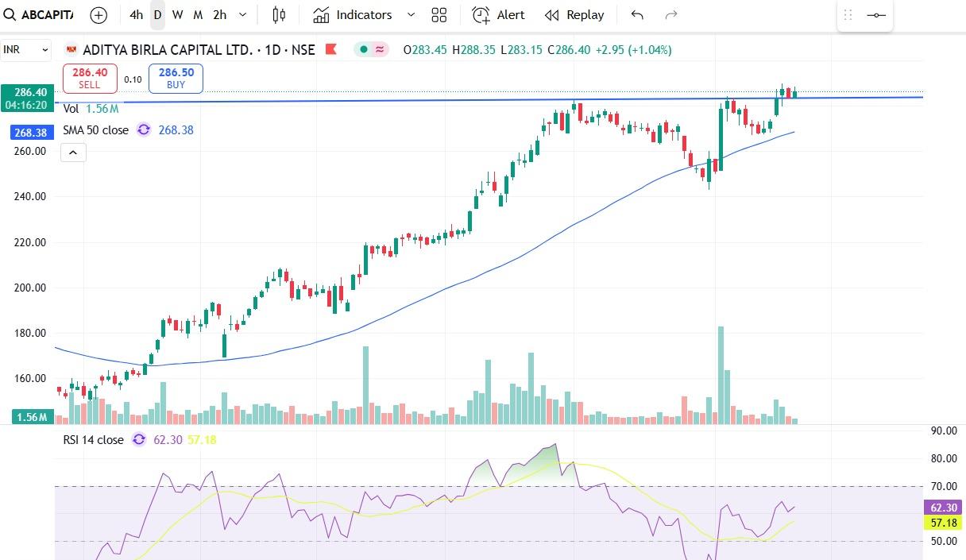
Task: Click the +2.95 (+1.04%) change value
Action: coord(633,49)
